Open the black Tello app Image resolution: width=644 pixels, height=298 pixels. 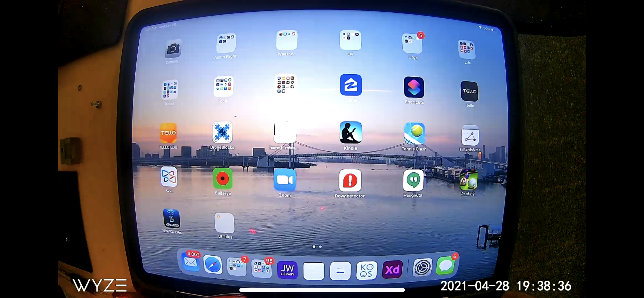click(469, 91)
